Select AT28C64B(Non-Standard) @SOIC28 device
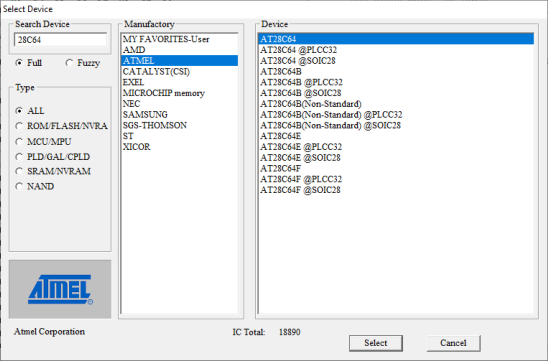This screenshot has width=548, height=361. click(396, 125)
